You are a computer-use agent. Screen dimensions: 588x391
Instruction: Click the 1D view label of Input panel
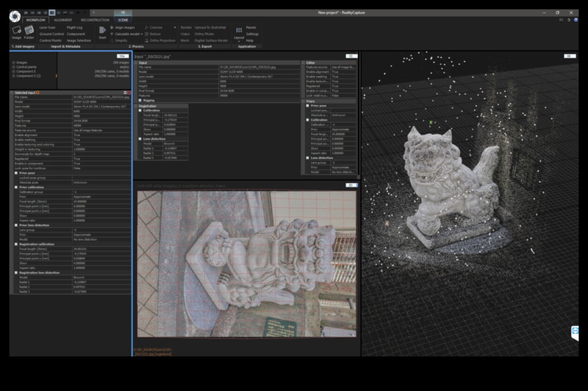tap(351, 56)
